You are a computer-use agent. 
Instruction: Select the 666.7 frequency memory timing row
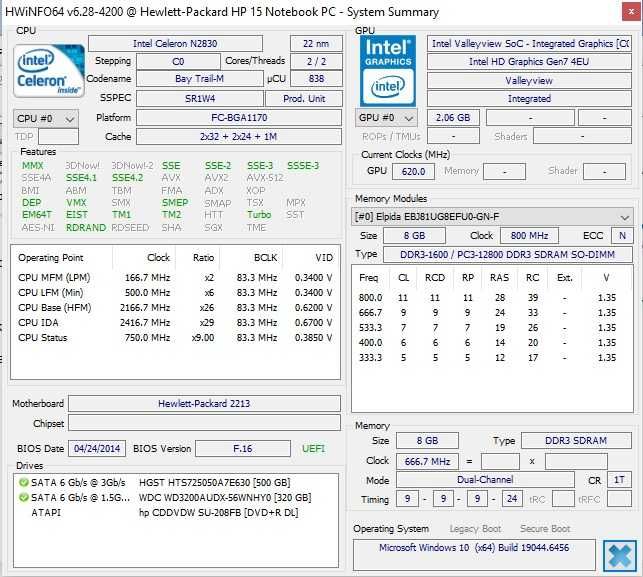pos(492,313)
